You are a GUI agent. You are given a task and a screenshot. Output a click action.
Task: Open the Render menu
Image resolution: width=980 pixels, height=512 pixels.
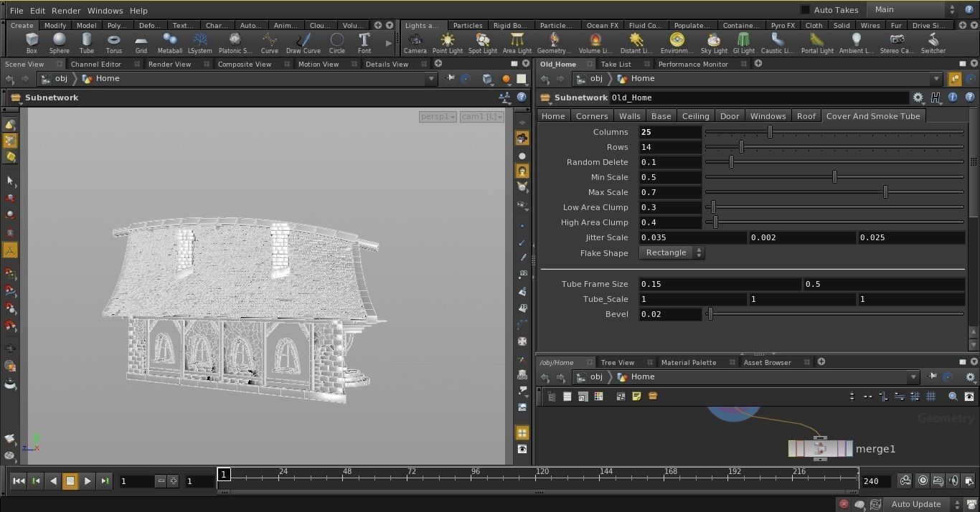pos(66,11)
